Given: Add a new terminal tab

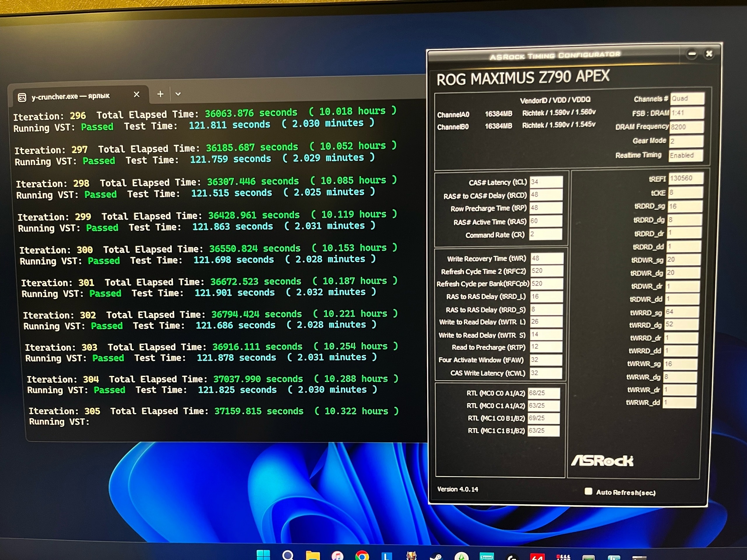Looking at the screenshot, I should click(x=160, y=94).
